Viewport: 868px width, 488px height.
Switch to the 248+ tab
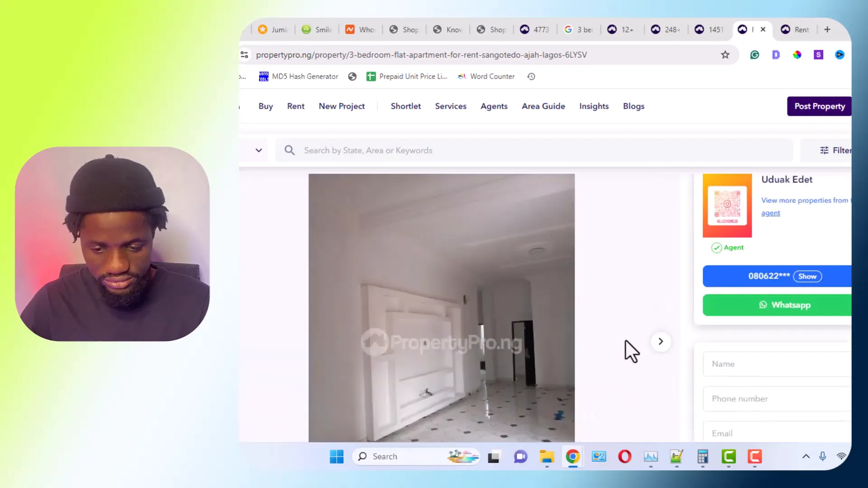click(666, 29)
